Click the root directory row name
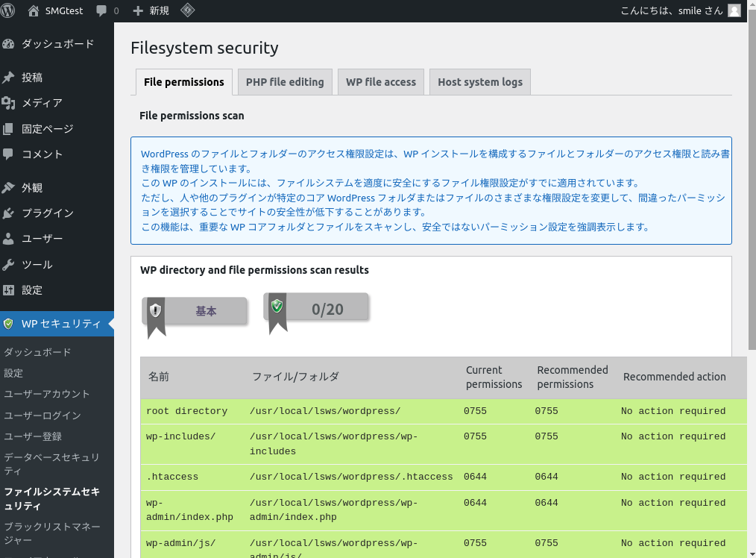Viewport: 756px width, 558px height. pos(186,411)
